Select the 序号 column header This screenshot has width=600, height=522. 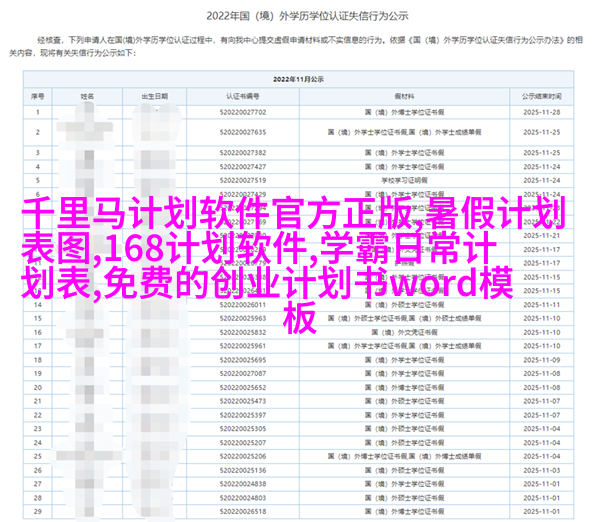click(37, 96)
